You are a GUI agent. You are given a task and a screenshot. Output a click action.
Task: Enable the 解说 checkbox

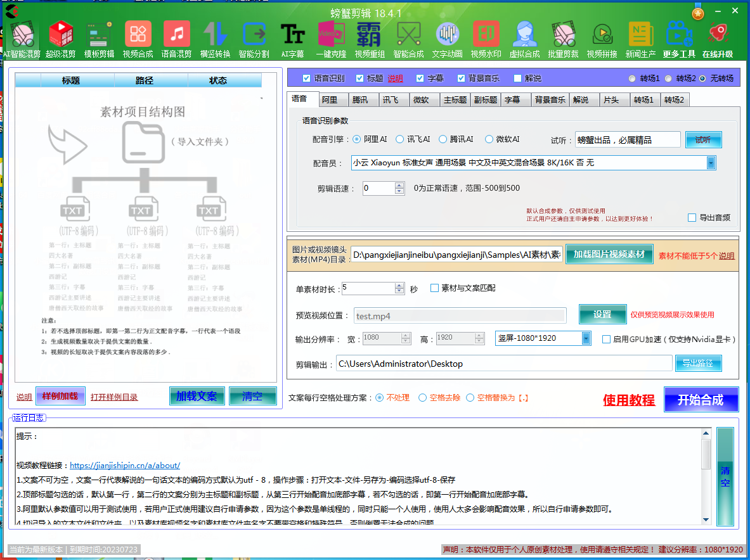coord(518,79)
